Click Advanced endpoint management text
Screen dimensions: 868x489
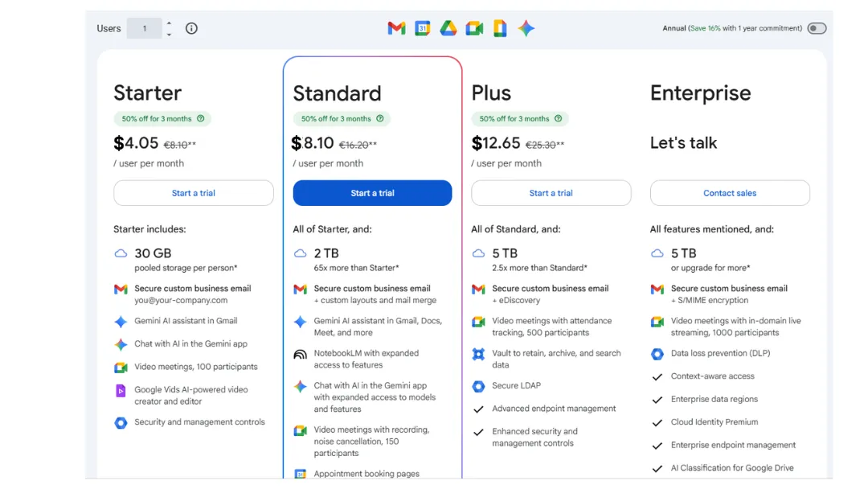(554, 409)
